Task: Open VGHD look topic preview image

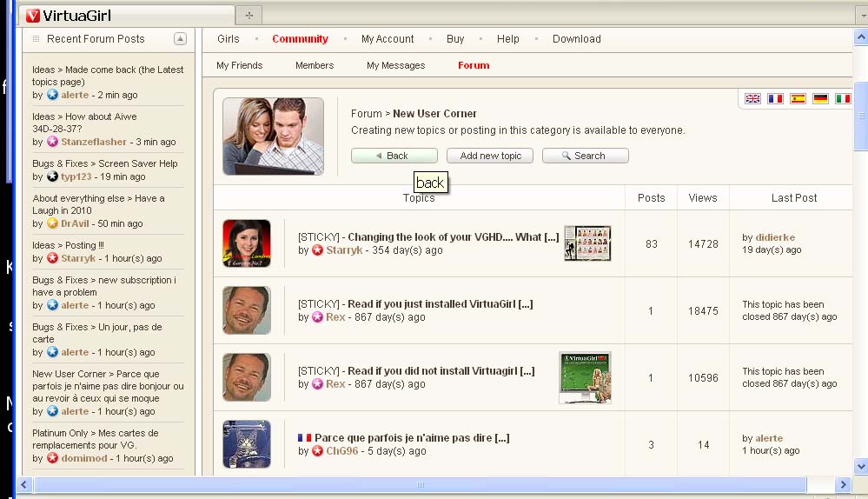Action: 587,243
